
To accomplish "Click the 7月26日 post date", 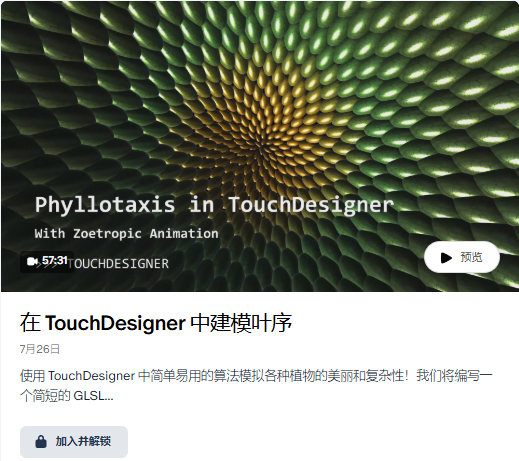I will 40,349.
